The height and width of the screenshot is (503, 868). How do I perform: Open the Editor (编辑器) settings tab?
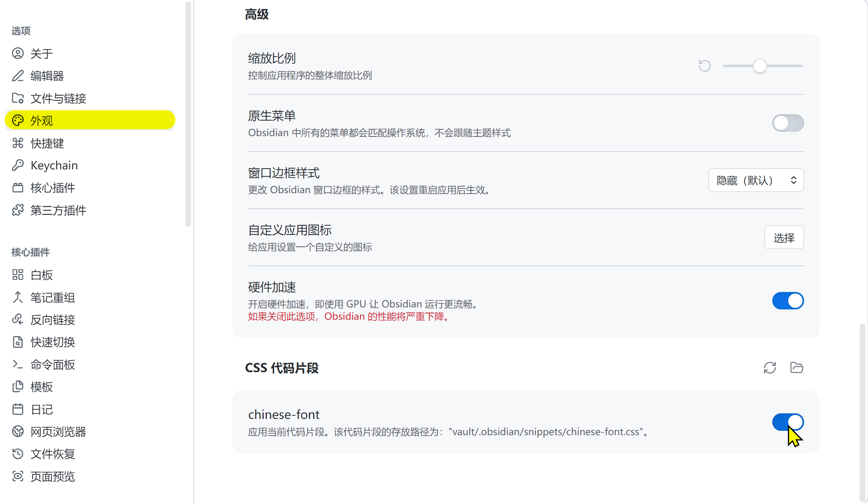[47, 76]
